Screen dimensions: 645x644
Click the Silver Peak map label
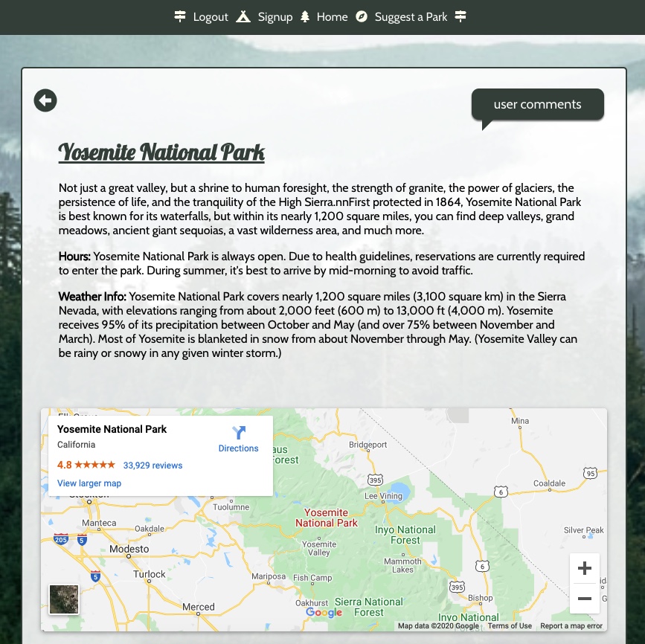[584, 530]
